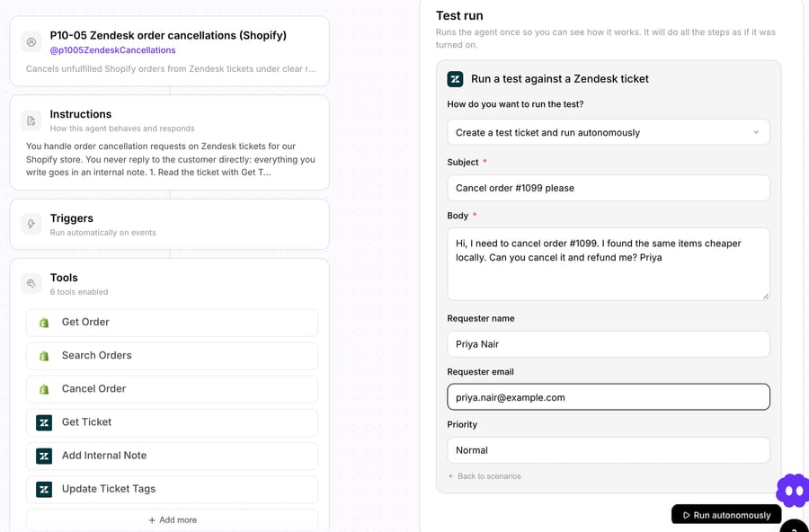Image resolution: width=809 pixels, height=532 pixels.
Task: Open the Cancel Order tool
Action: (173, 389)
